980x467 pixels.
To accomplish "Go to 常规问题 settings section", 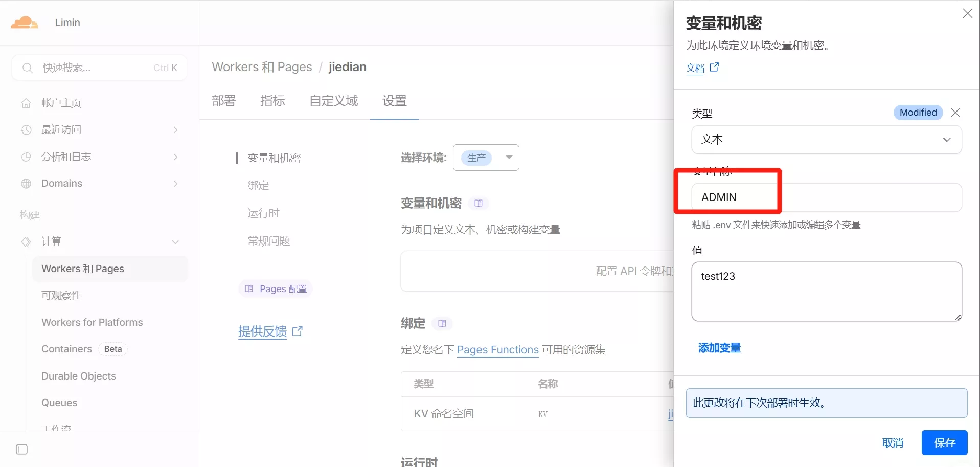I will [x=269, y=241].
